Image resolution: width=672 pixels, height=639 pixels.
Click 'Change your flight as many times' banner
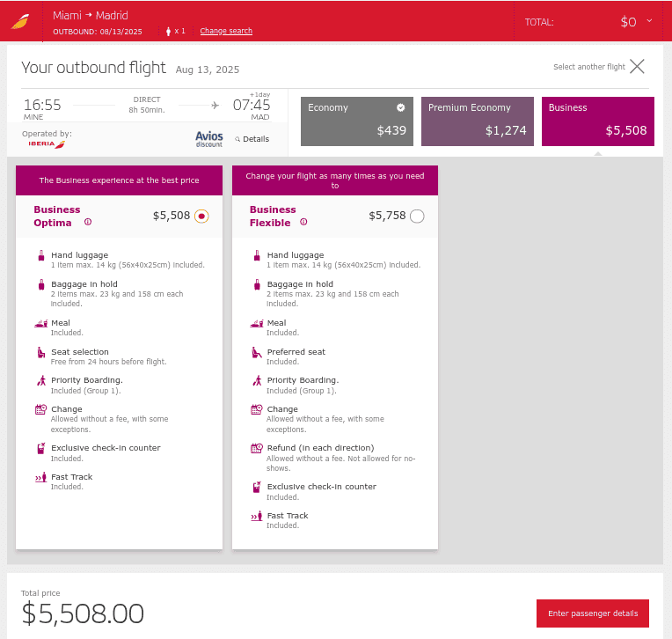[x=335, y=180]
